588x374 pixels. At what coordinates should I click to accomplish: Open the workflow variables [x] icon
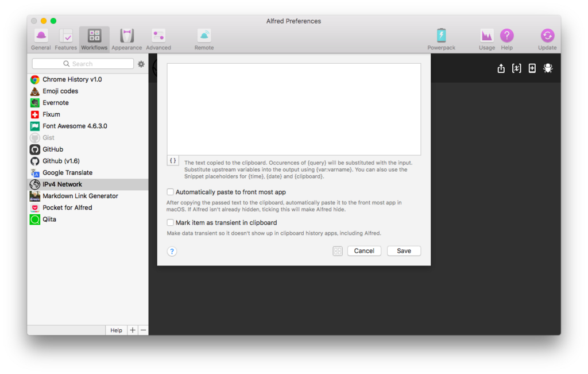click(x=516, y=68)
